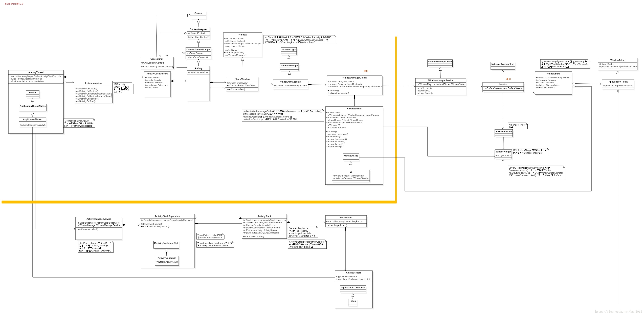644x315 pixels.
Task: Click "+setSoftInputMode()" in Window class
Action: [234, 53]
